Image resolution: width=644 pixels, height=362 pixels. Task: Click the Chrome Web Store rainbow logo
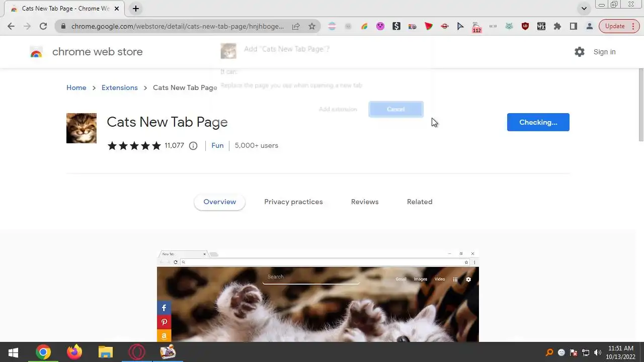point(36,52)
